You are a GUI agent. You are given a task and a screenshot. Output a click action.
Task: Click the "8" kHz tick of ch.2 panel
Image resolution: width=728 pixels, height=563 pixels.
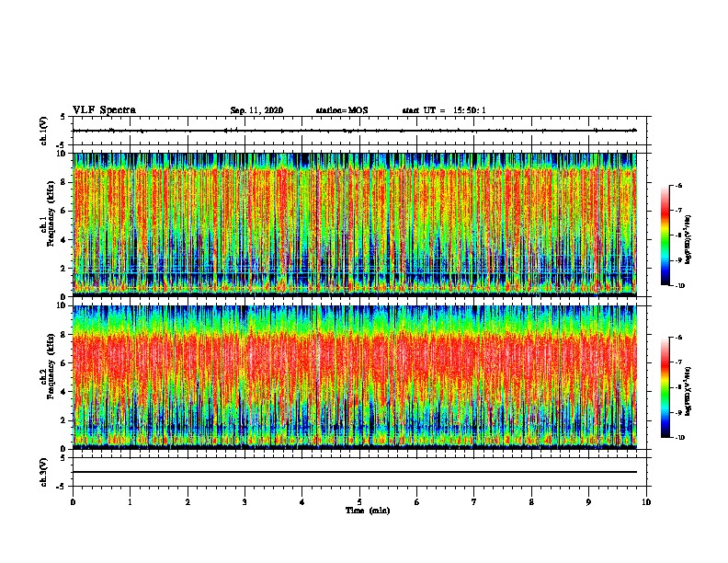(63, 334)
